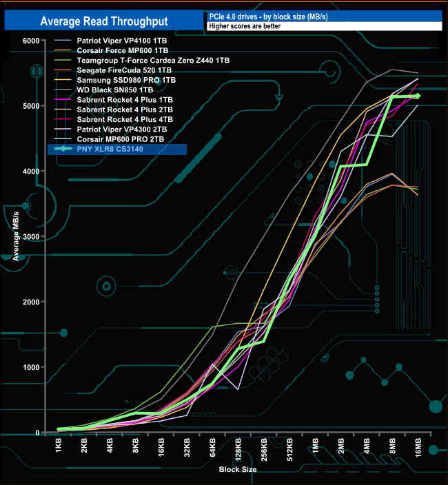Click the 3000 y-axis label
The width and height of the screenshot is (448, 485).
click(x=31, y=237)
